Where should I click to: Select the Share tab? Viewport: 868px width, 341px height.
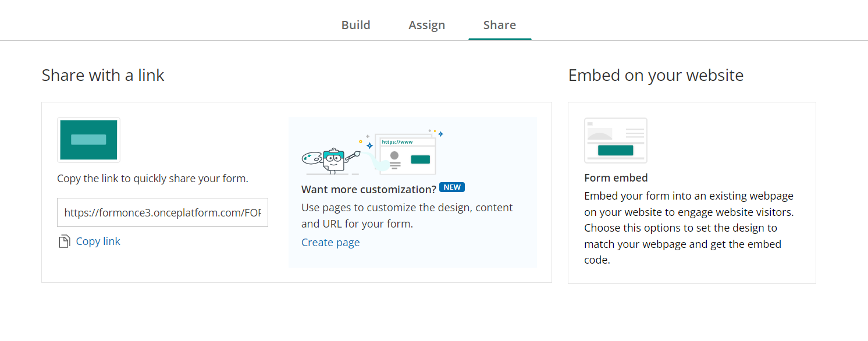(499, 25)
